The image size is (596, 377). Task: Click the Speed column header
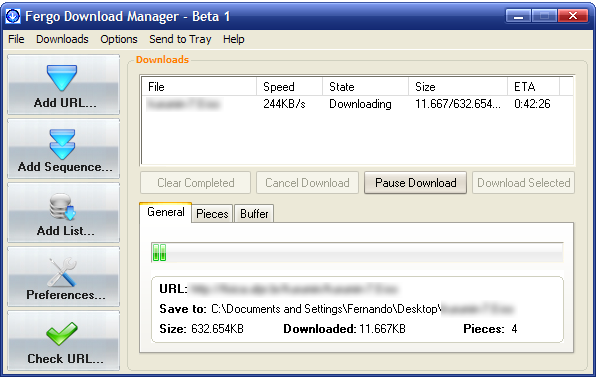point(289,87)
